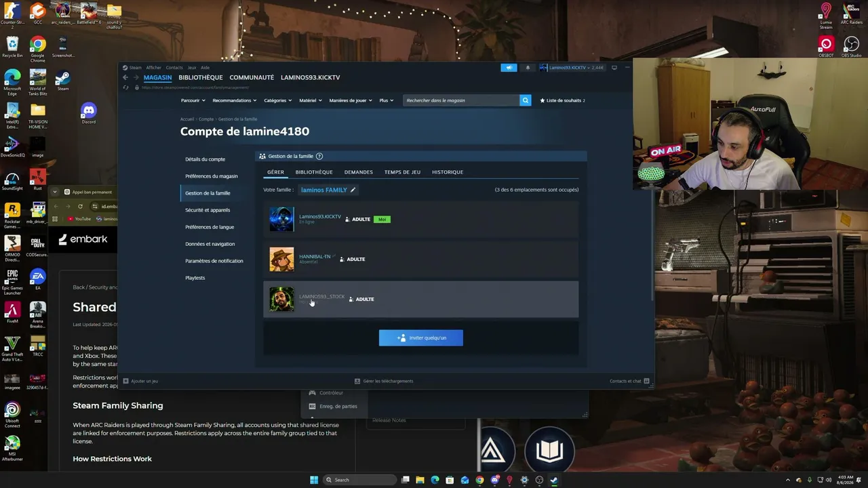Screen dimensions: 868x488
Task: Click Steam icon in taskbar
Action: [x=554, y=480]
